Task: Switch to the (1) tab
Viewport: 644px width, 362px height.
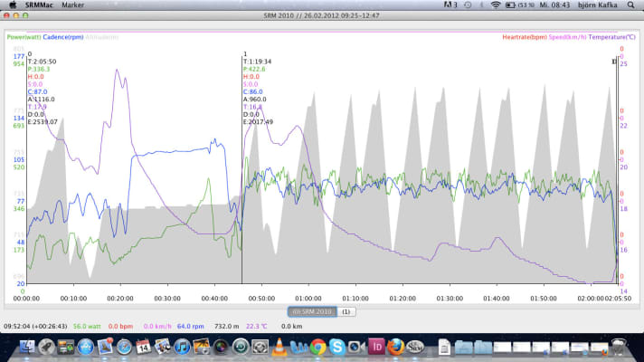Action: coord(347,311)
